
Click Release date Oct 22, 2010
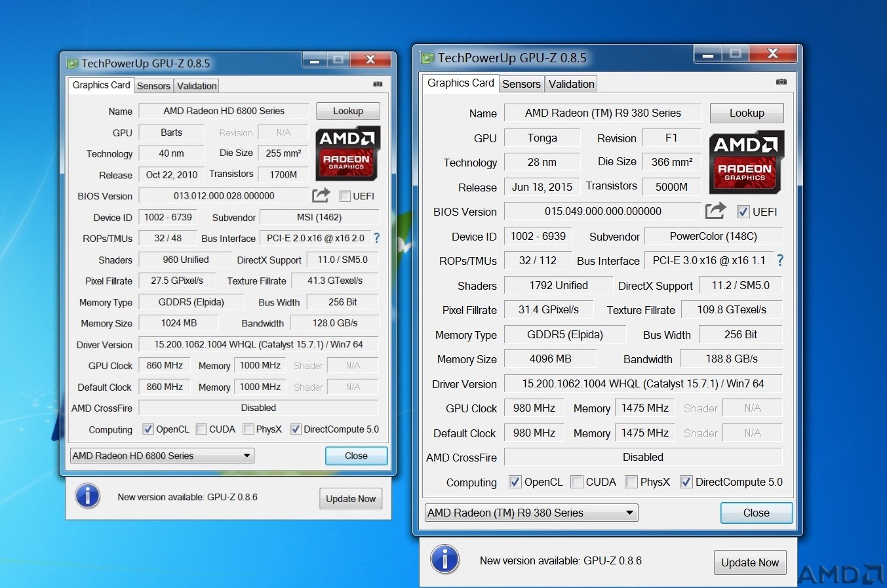[172, 174]
